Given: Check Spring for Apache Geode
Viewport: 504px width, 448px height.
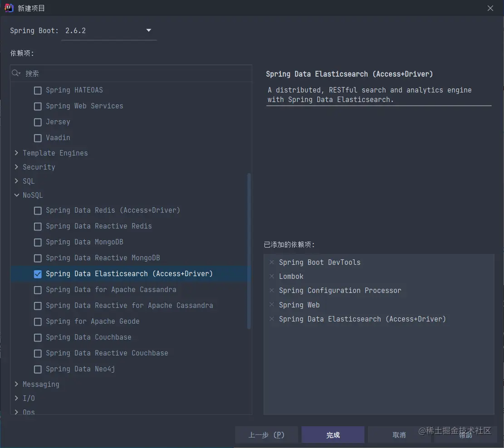Looking at the screenshot, I should (38, 321).
